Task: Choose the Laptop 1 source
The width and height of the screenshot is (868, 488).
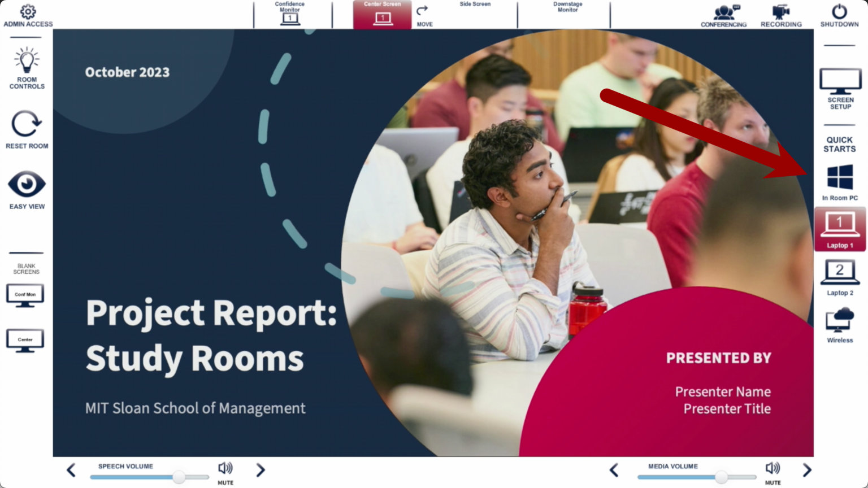Action: coord(840,229)
